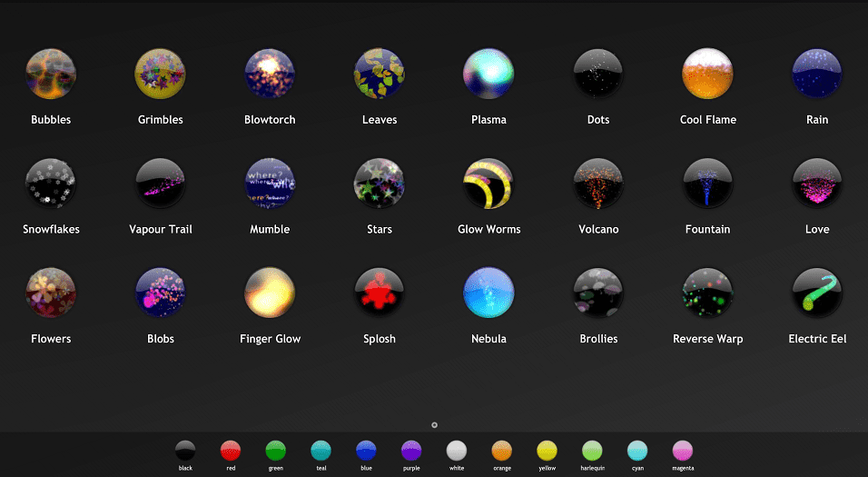Click the "Reverse Warp" text label
Viewport: 868px width, 477px height.
[x=708, y=339]
